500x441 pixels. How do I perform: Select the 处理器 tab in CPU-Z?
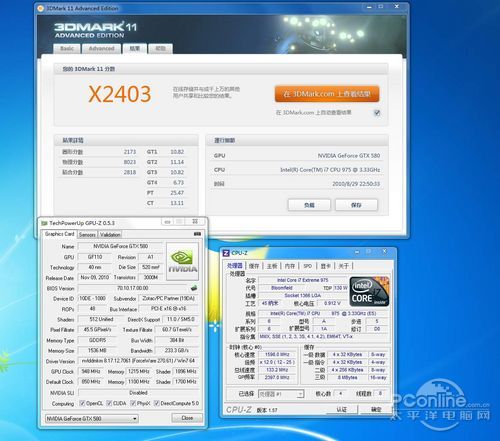click(235, 266)
